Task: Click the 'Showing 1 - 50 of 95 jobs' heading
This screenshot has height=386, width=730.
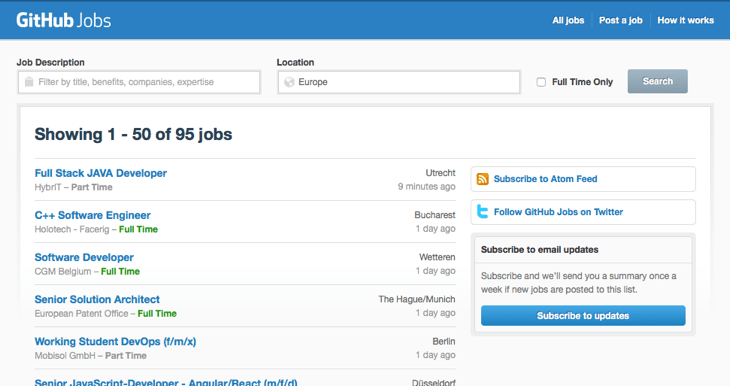Action: click(133, 134)
